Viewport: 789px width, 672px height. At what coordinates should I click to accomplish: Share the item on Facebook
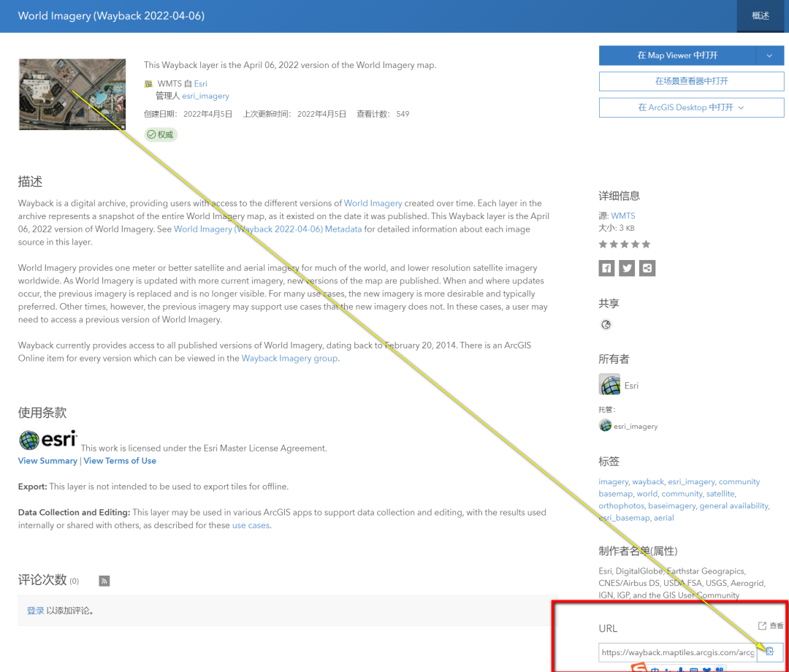(606, 268)
